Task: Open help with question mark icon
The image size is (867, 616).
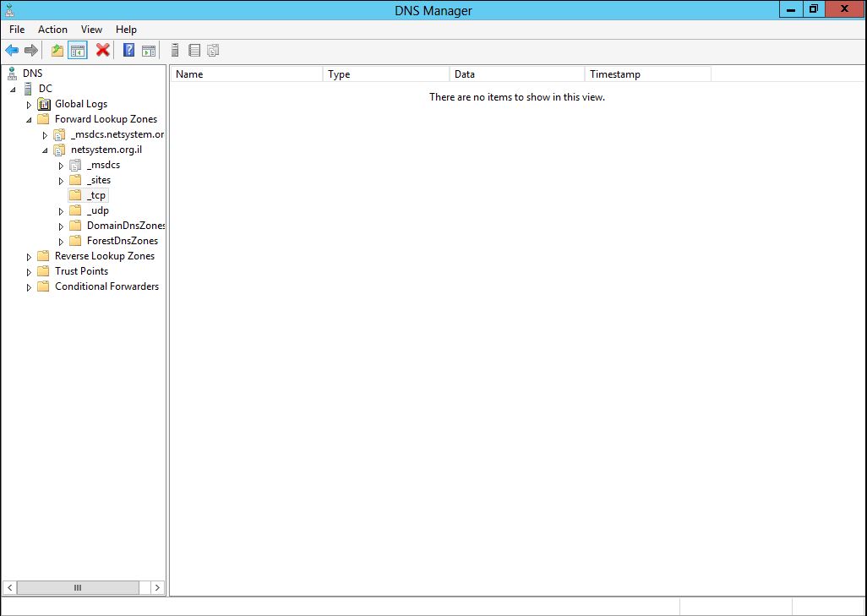Action: (x=128, y=51)
